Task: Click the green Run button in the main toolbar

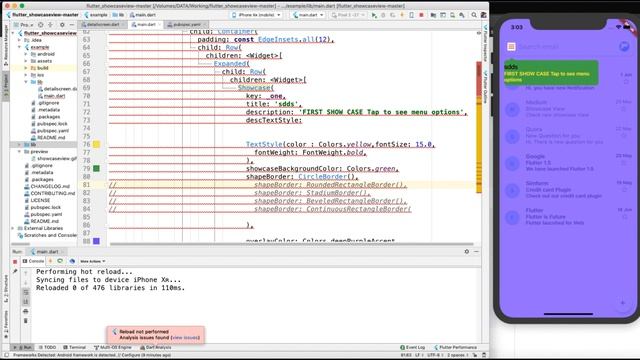Action: pyautogui.click(x=374, y=15)
